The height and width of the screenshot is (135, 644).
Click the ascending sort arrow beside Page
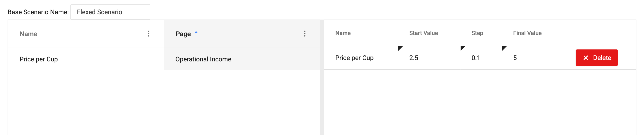coord(196,34)
